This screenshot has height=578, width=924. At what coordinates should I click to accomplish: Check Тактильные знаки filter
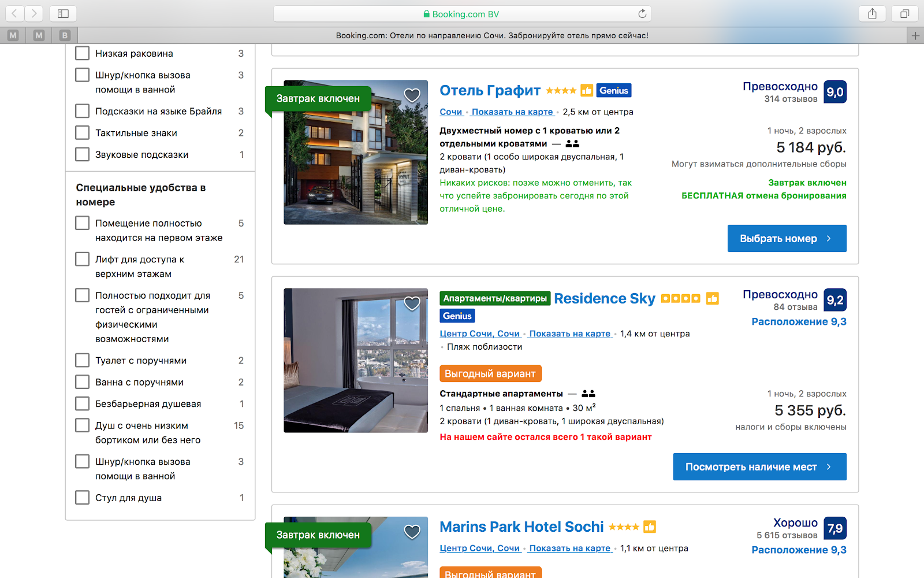pos(83,133)
